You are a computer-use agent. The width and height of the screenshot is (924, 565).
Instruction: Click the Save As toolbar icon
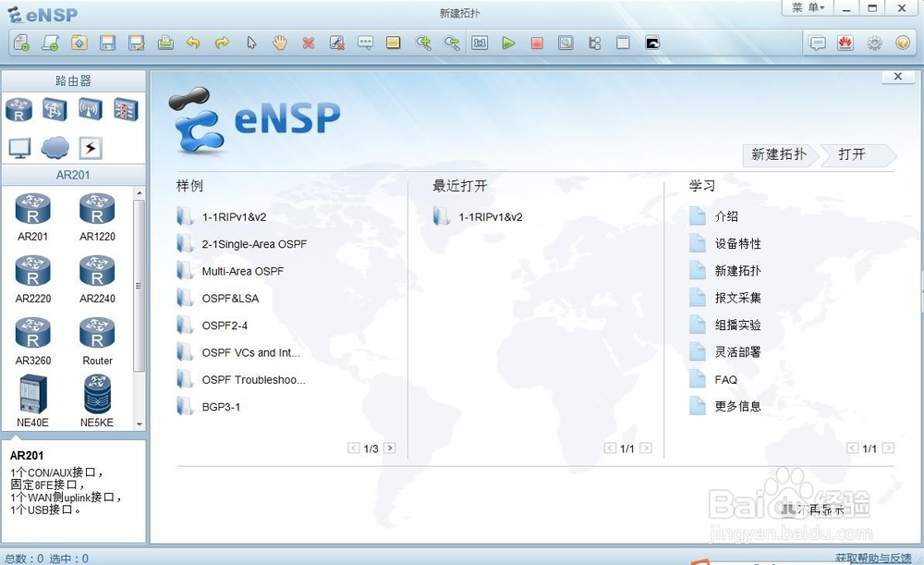coord(136,43)
